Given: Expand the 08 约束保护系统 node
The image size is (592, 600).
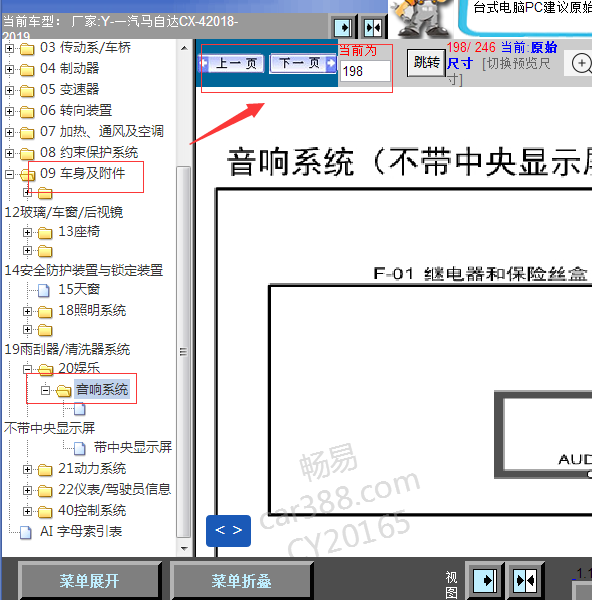Looking at the screenshot, I should pos(9,153).
